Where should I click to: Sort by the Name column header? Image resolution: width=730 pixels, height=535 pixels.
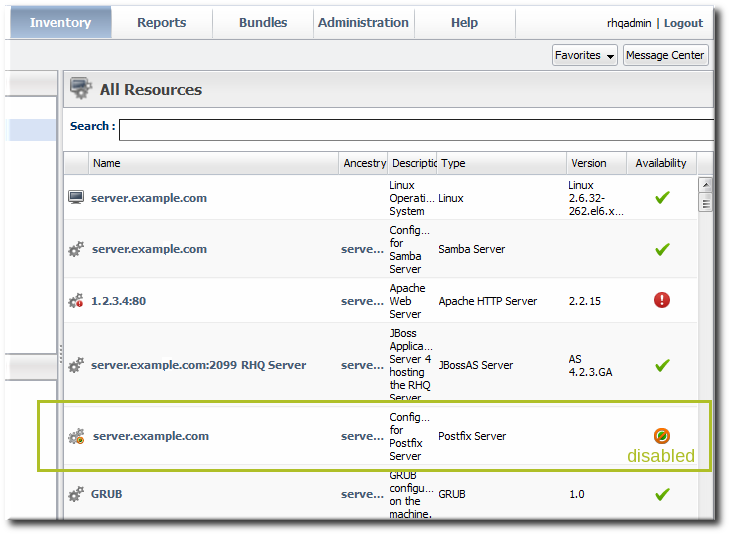click(106, 163)
